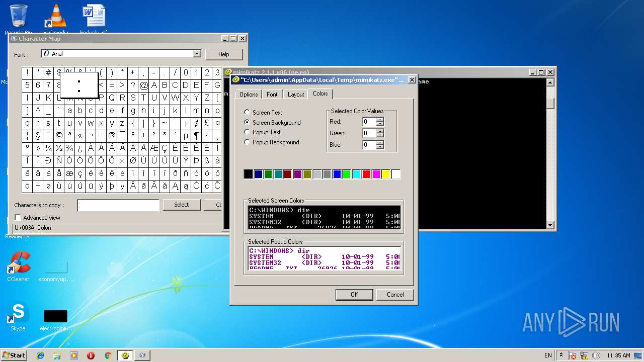644x362 pixels.
Task: Expand the Font dropdown showing Arial
Action: 197,54
